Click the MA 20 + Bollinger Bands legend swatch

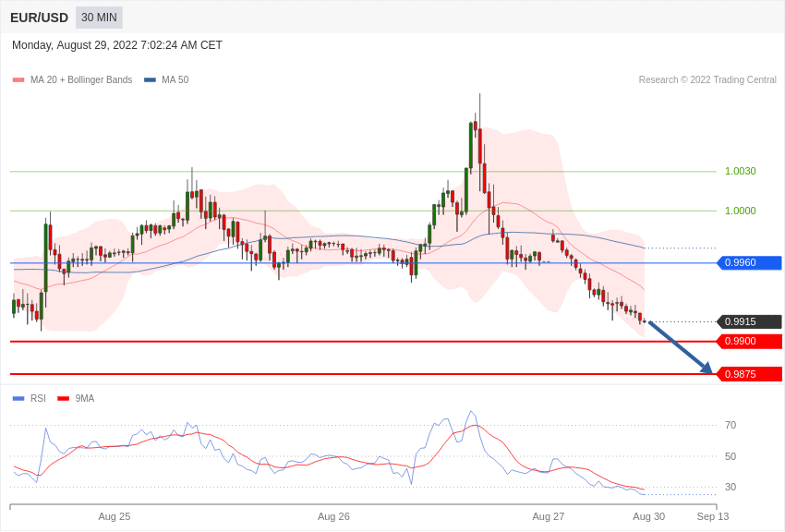coord(18,80)
